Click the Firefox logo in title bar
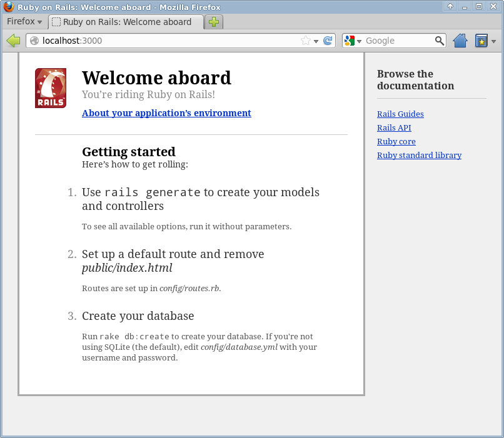The image size is (504, 438). (9, 6)
